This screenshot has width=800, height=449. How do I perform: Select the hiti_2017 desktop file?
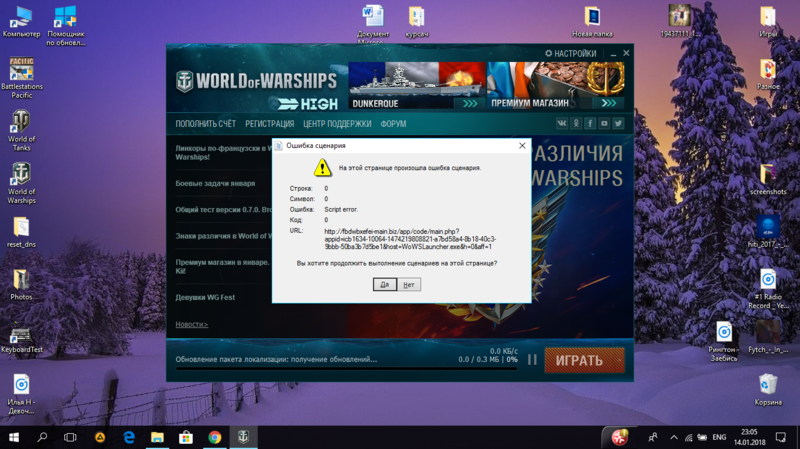click(x=768, y=232)
